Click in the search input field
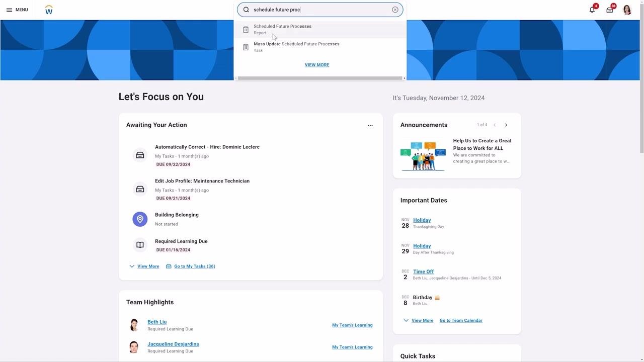This screenshot has height=362, width=644. click(321, 10)
